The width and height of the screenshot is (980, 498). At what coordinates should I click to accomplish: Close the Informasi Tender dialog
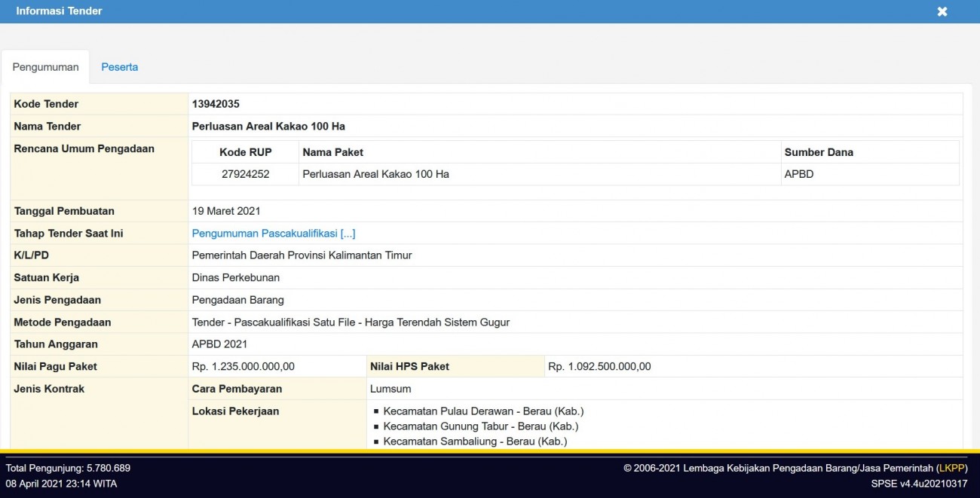(942, 11)
